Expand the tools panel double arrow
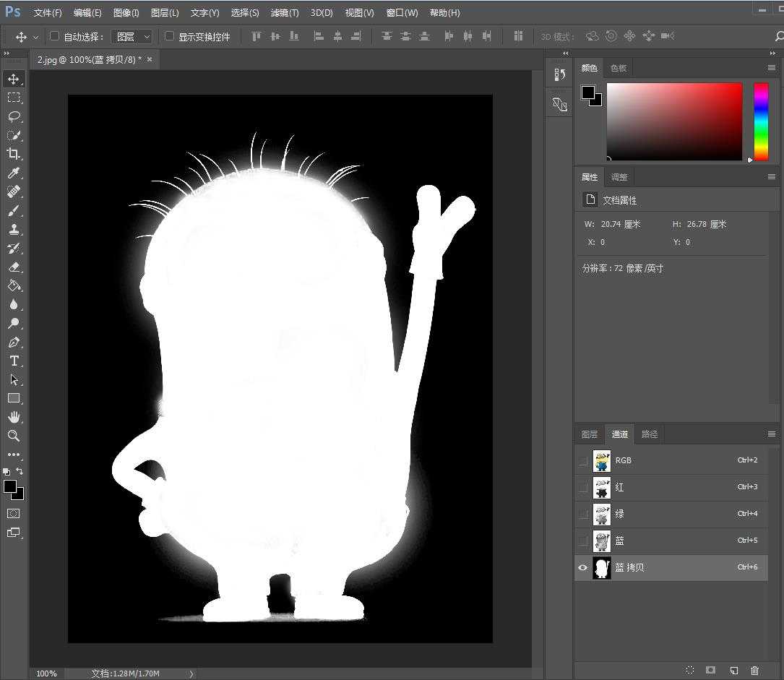The image size is (784, 680). tap(7, 53)
